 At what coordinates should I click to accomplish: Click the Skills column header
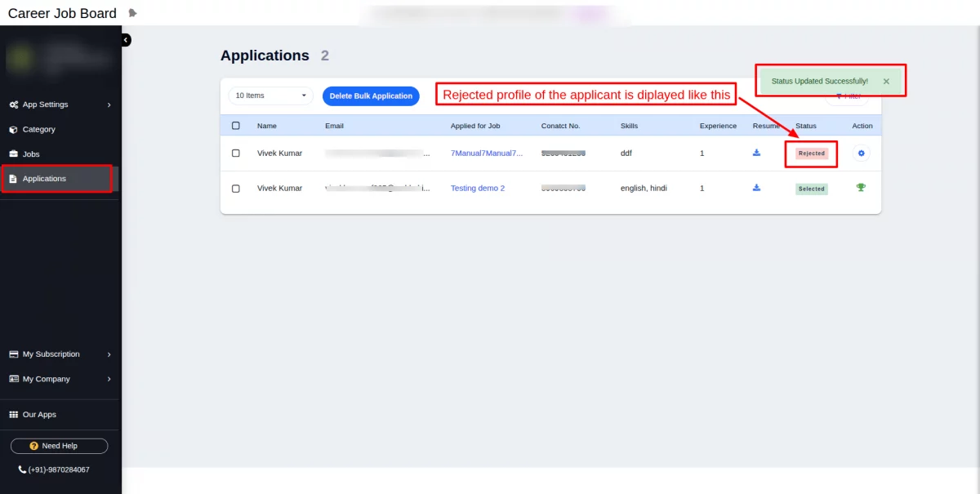[x=629, y=126]
